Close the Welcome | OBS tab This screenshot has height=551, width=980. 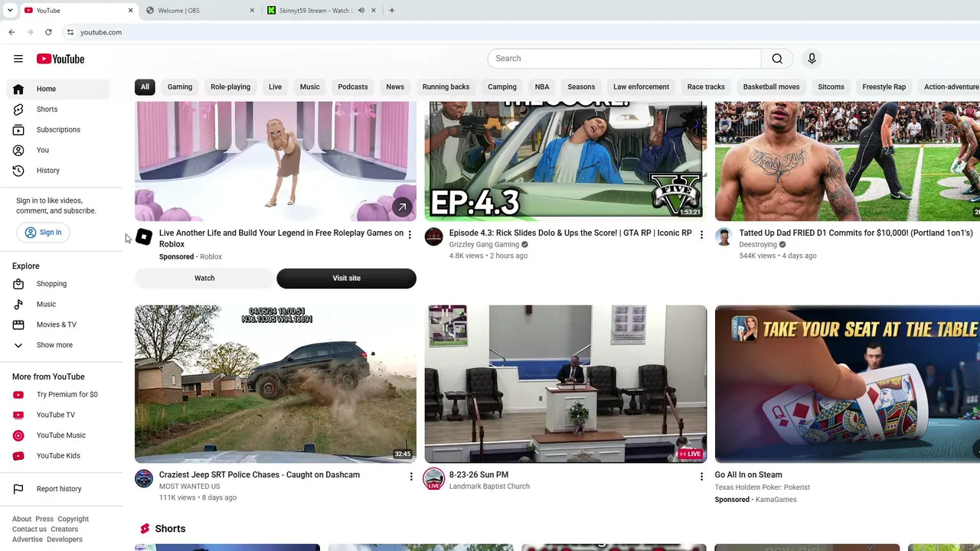click(252, 11)
